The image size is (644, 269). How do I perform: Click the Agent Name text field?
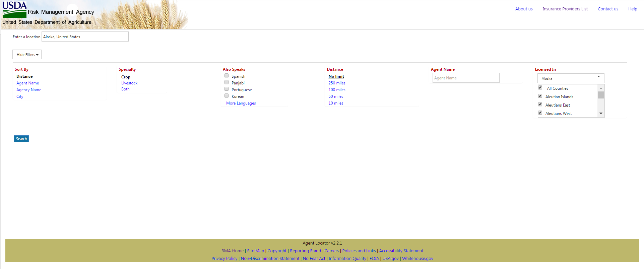pos(466,78)
